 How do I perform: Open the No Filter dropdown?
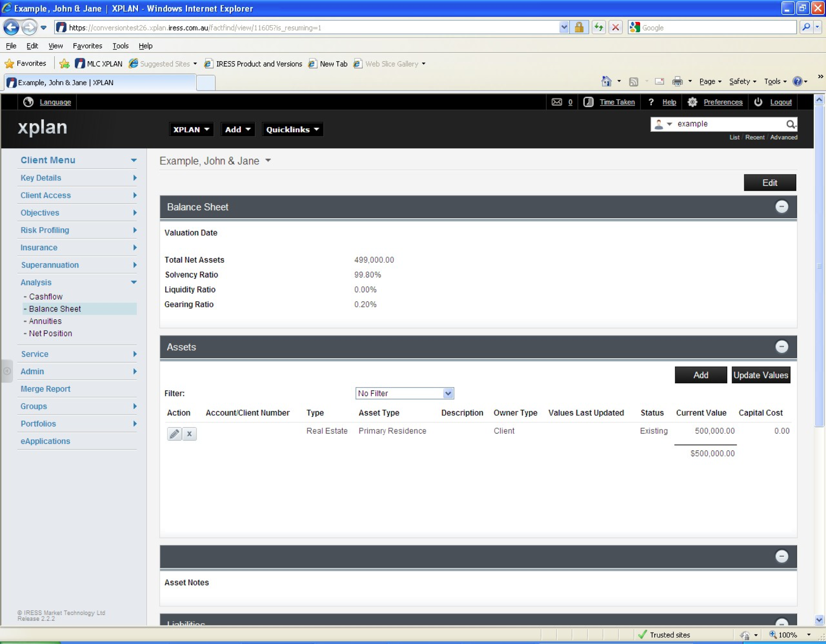click(404, 393)
